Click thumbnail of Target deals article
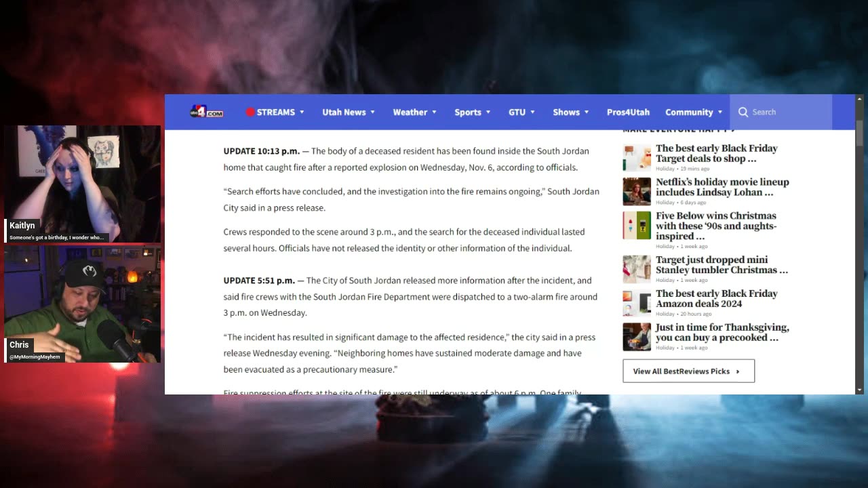868x488 pixels. pos(637,158)
